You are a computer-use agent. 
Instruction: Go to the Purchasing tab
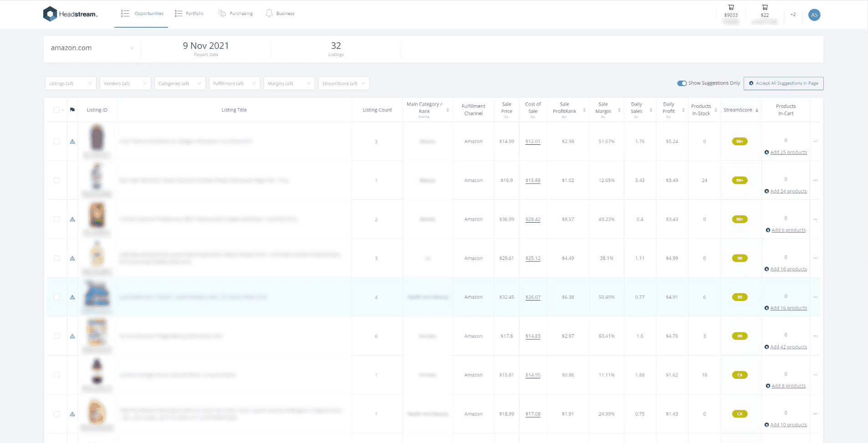tap(235, 14)
